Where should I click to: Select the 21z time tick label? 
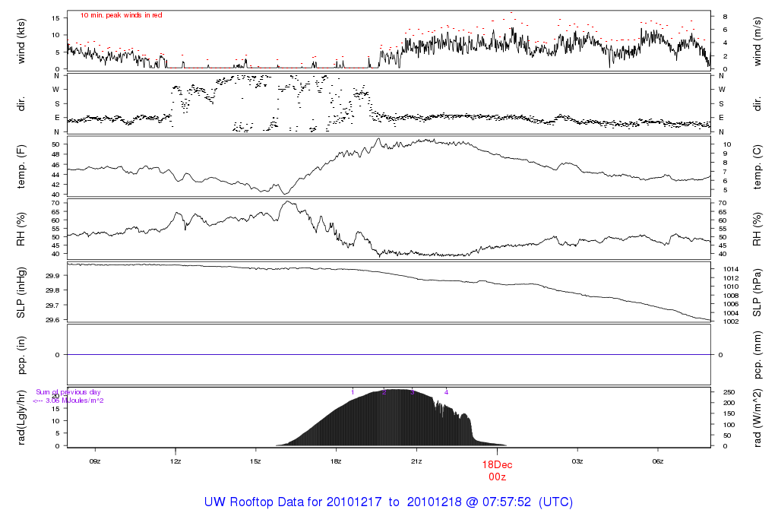pyautogui.click(x=416, y=461)
